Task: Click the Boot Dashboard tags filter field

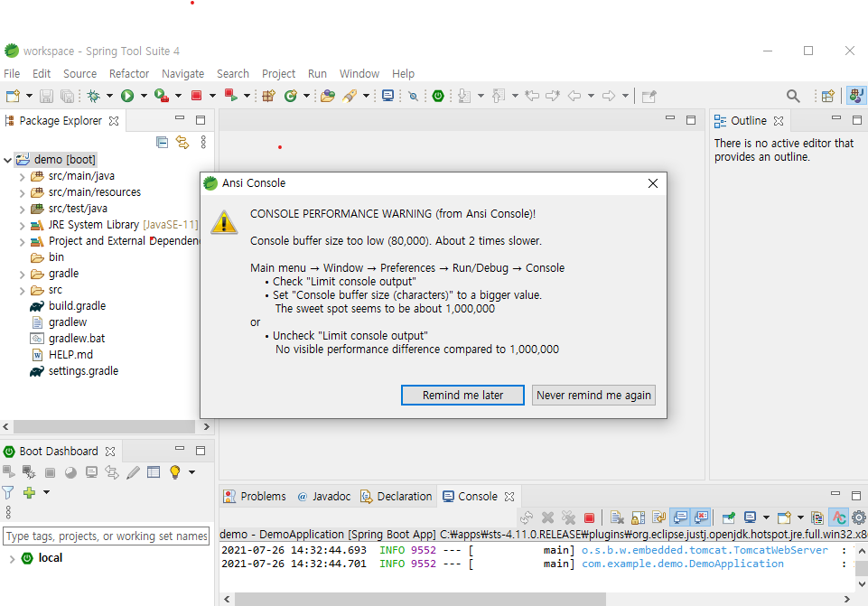Action: (107, 536)
